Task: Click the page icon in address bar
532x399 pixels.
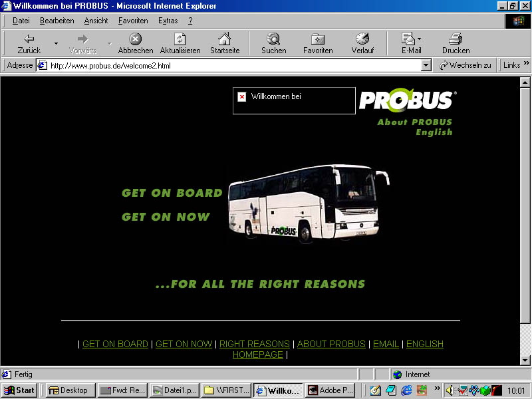Action: coord(42,65)
